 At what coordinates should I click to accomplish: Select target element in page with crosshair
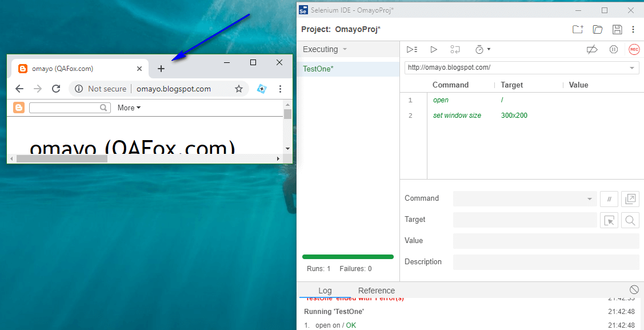click(x=609, y=220)
